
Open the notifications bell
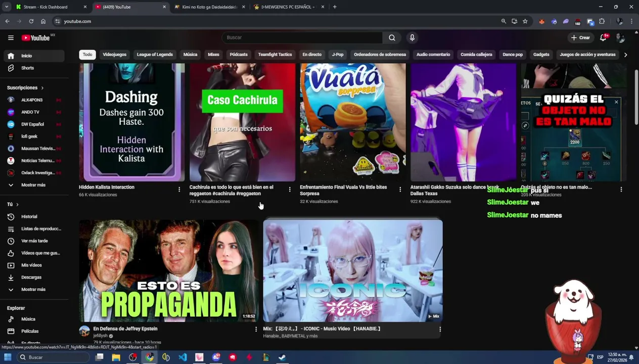(x=603, y=38)
